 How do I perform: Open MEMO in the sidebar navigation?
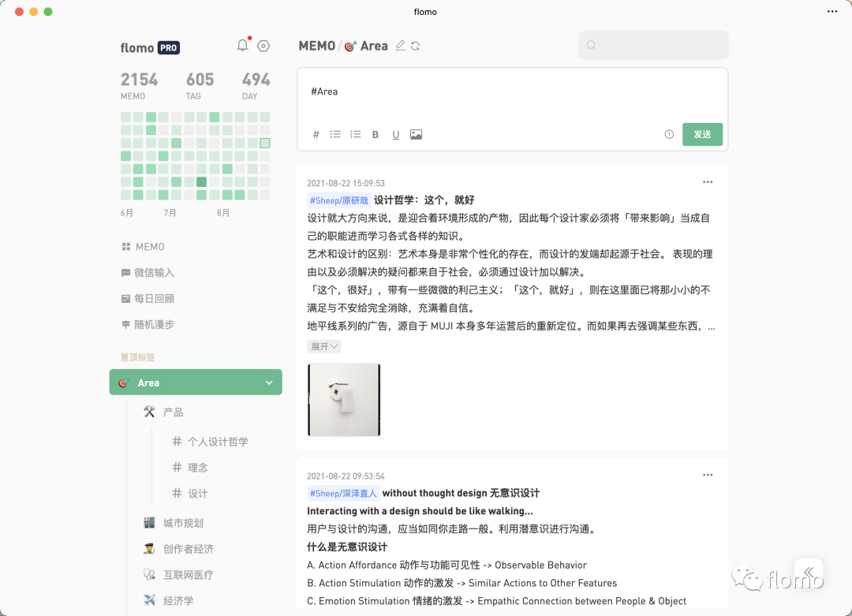(143, 247)
